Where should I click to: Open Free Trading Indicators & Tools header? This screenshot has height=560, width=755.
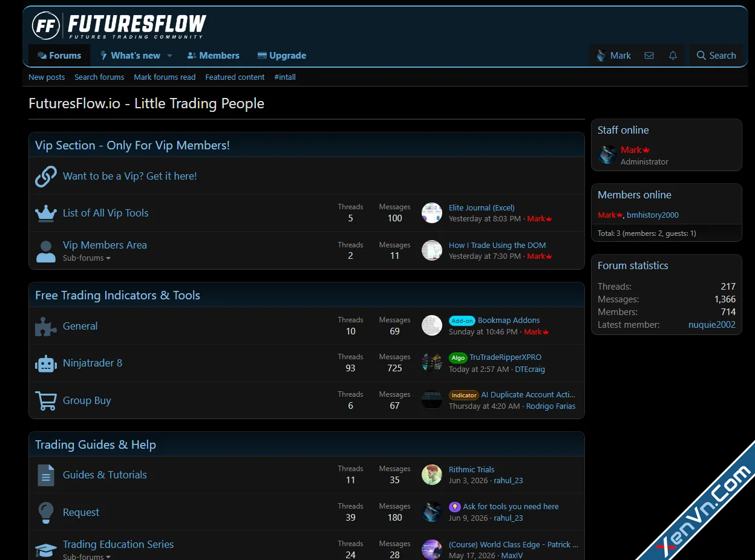(117, 295)
